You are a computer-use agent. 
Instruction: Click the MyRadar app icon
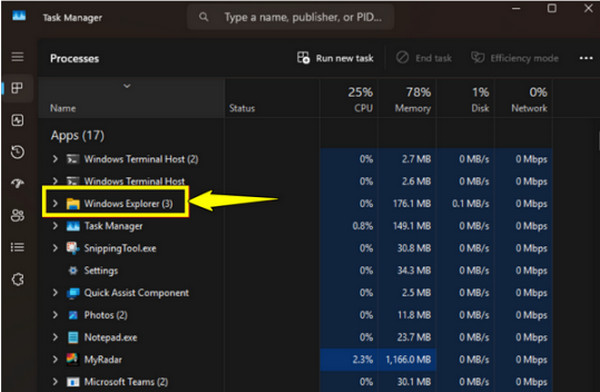point(73,359)
